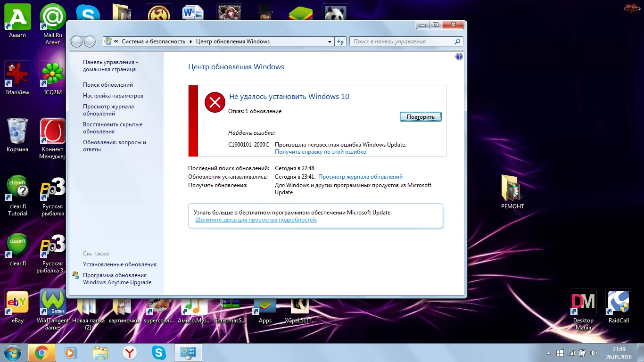Viewport: 644px width, 362px height.
Task: Click the Control Panel taskbar button
Action: 188,353
